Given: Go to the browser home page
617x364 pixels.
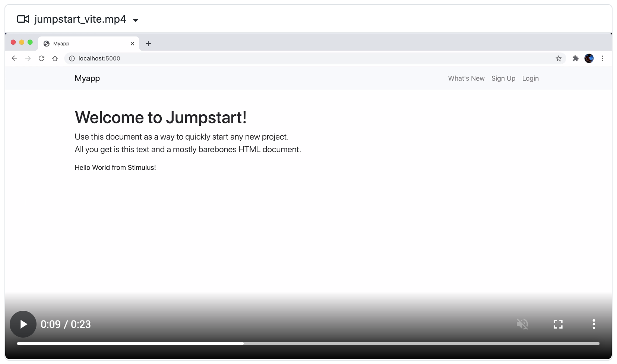Looking at the screenshot, I should (x=55, y=58).
